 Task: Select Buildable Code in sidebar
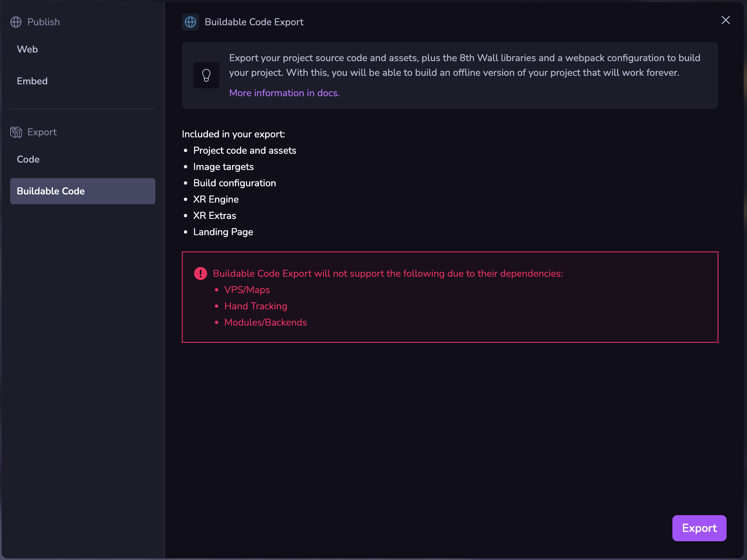point(82,191)
